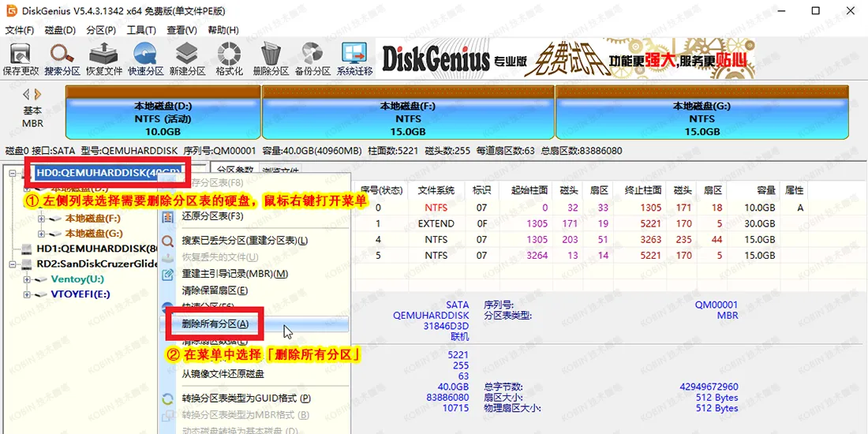Open the 磁盘(D) menu
868x434 pixels.
click(x=60, y=30)
